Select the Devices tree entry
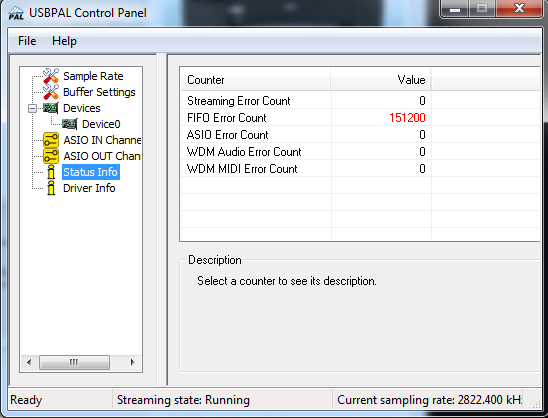The image size is (548, 418). point(81,108)
